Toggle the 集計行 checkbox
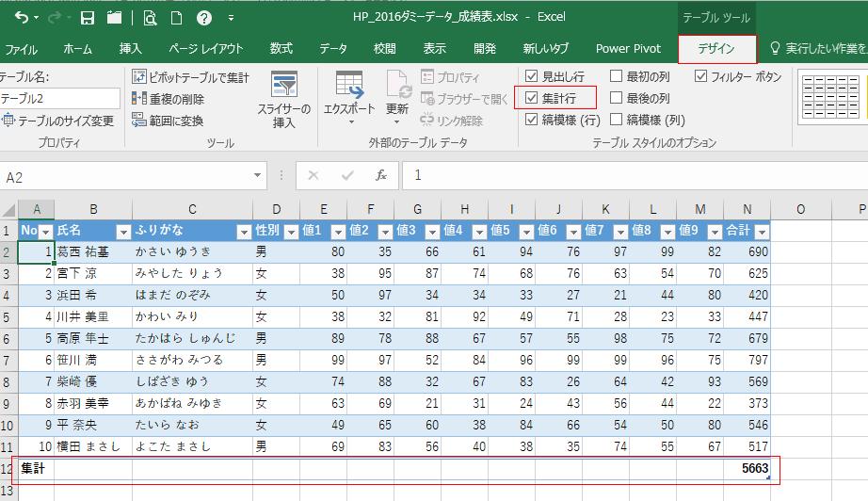 click(532, 98)
